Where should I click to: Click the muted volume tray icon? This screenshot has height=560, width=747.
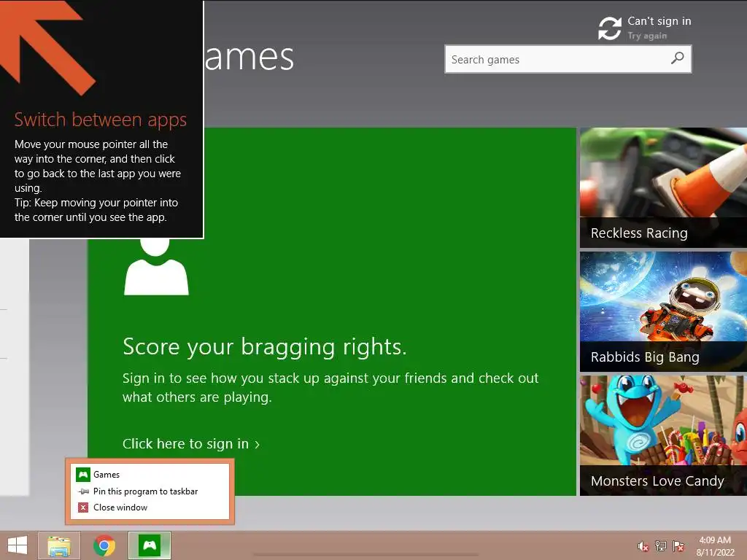643,546
